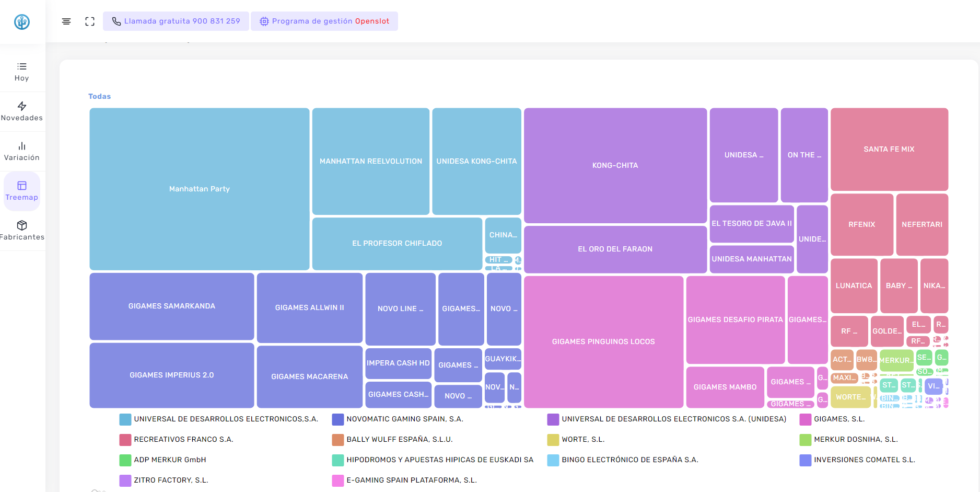
Task: Toggle Merkur Dosniha legend swatch
Action: 806,440
